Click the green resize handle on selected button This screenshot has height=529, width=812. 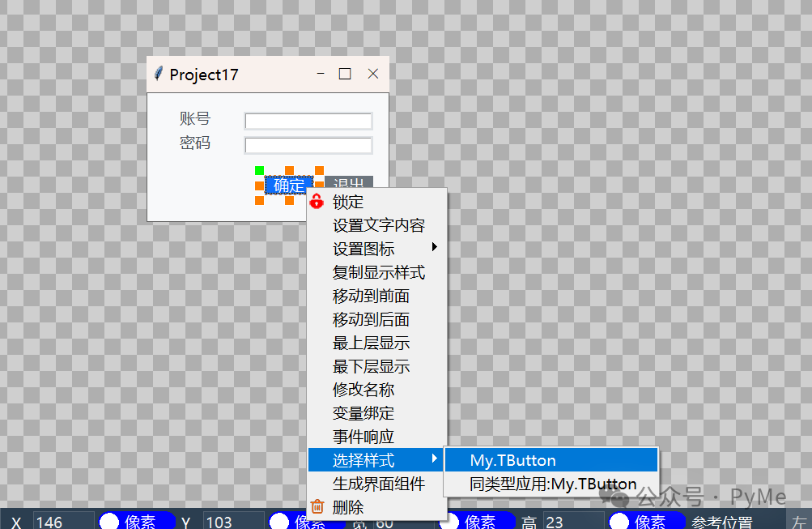[259, 169]
